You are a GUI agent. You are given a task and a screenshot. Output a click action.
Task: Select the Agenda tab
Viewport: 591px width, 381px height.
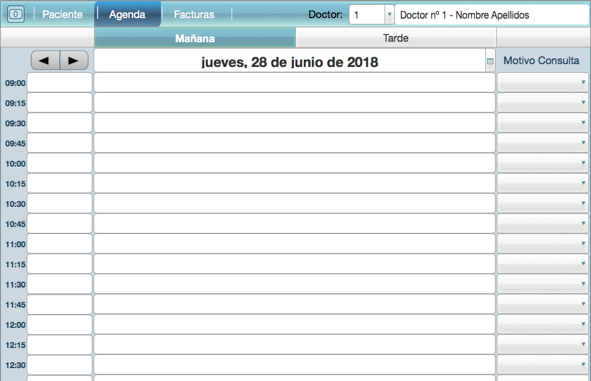pos(127,14)
